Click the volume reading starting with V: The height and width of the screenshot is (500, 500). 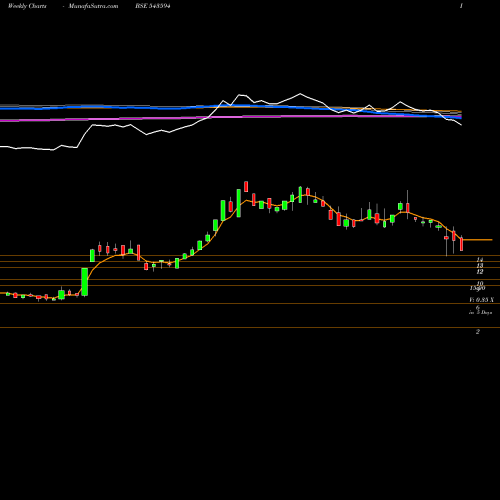[x=481, y=300]
